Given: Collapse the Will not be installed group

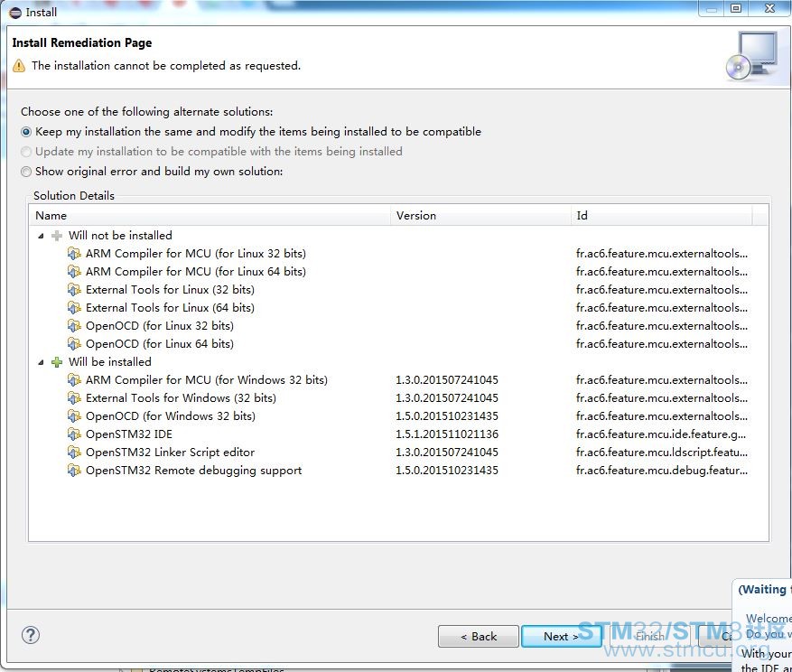Looking at the screenshot, I should click(41, 236).
